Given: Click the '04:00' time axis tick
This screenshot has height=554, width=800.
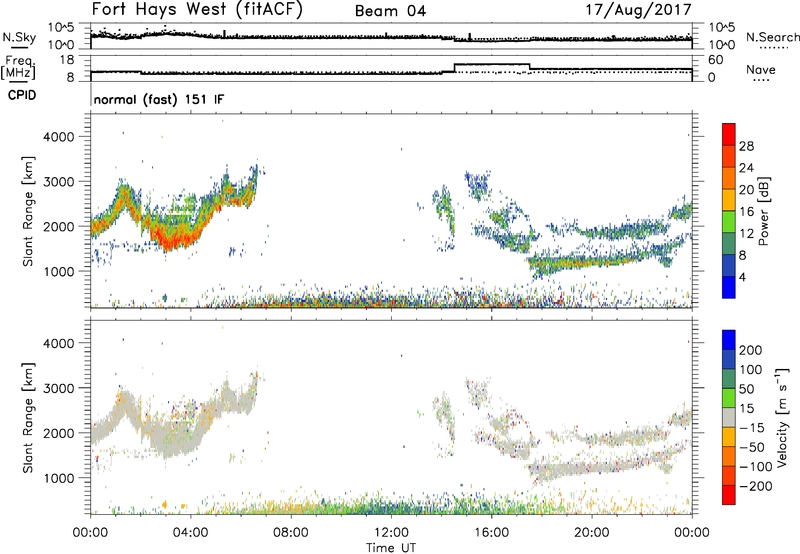Looking at the screenshot, I should [x=190, y=533].
